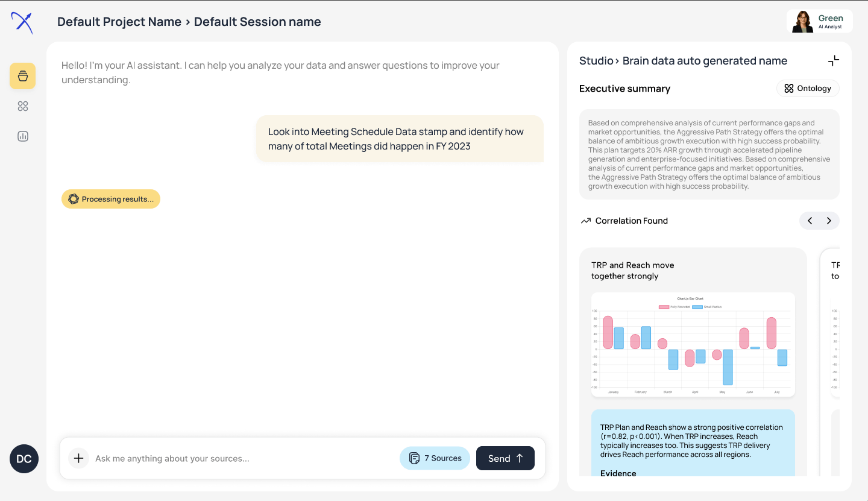Click the attach sources plus icon
The image size is (868, 501).
(78, 458)
